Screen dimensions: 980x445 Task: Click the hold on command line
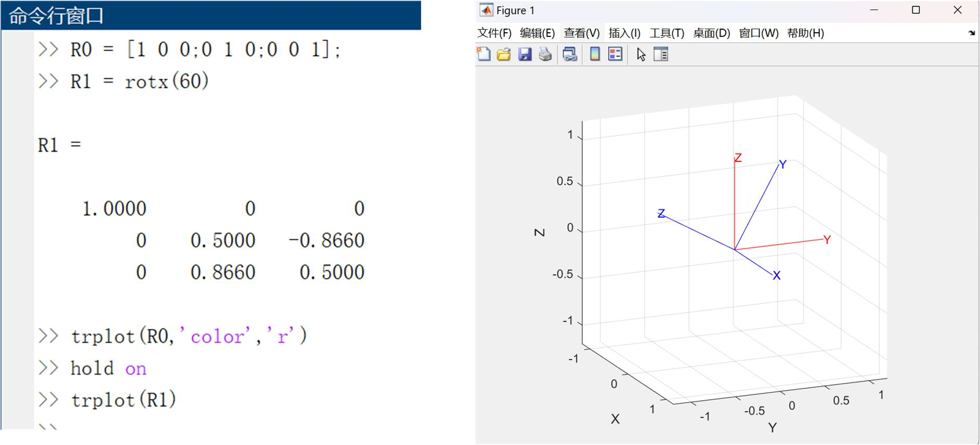pos(109,368)
